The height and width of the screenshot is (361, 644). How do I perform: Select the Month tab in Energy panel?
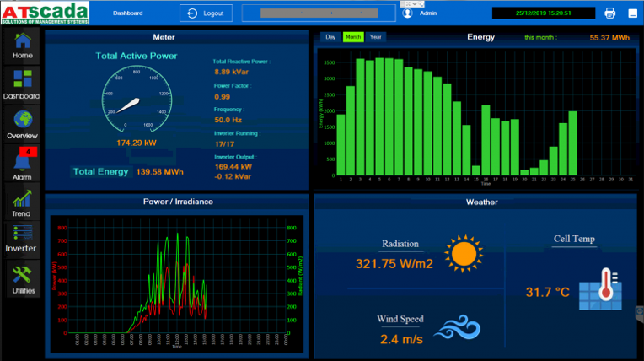(352, 37)
